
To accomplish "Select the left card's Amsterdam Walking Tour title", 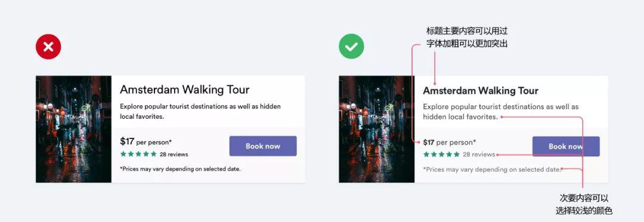I will pyautogui.click(x=184, y=90).
